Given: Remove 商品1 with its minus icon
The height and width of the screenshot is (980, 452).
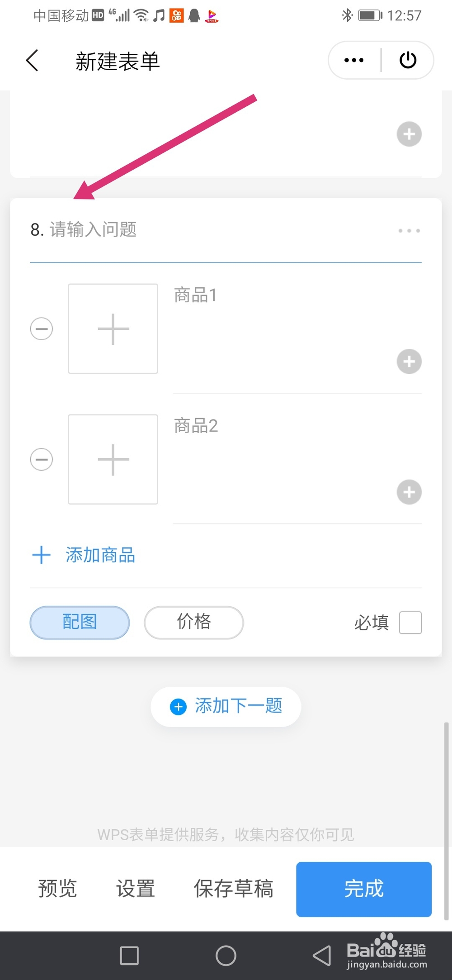Looking at the screenshot, I should click(42, 329).
